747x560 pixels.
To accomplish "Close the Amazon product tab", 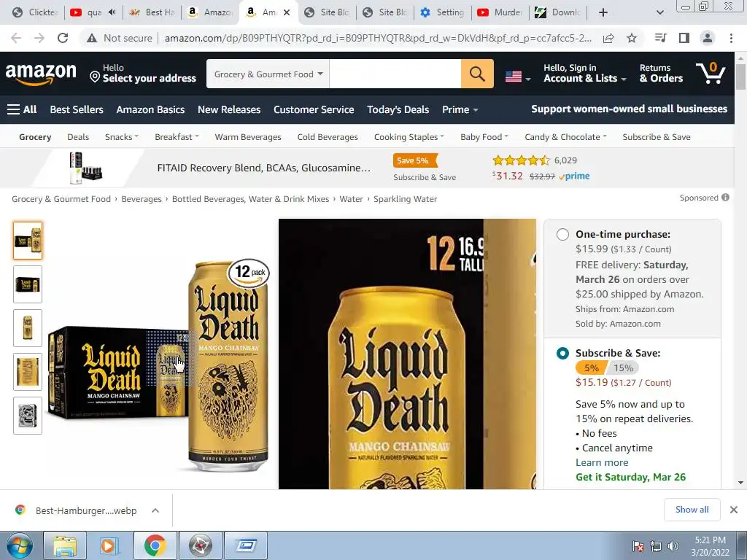I will [x=287, y=12].
